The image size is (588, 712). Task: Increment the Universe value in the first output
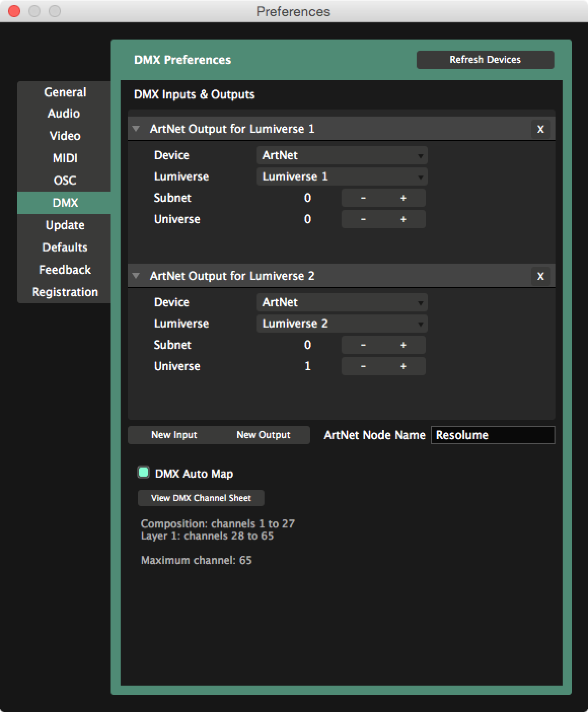click(403, 219)
